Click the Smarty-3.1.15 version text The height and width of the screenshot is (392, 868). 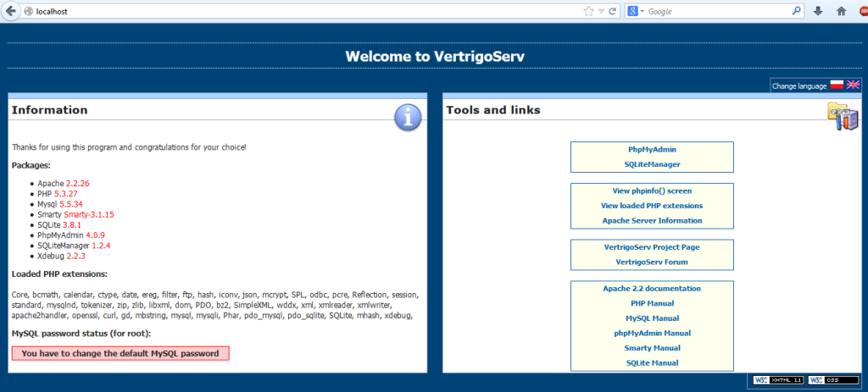[x=89, y=214]
